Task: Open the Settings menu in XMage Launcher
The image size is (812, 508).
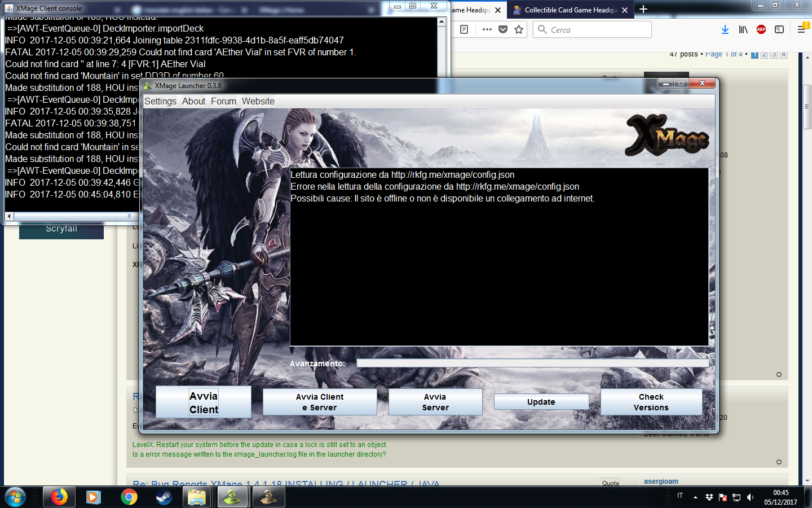Action: 160,102
